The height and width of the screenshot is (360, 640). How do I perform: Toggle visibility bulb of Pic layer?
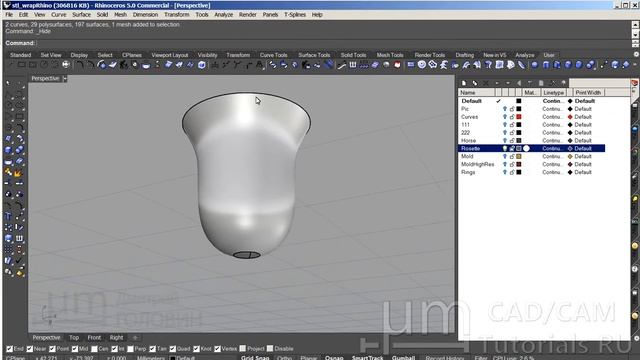[505, 109]
